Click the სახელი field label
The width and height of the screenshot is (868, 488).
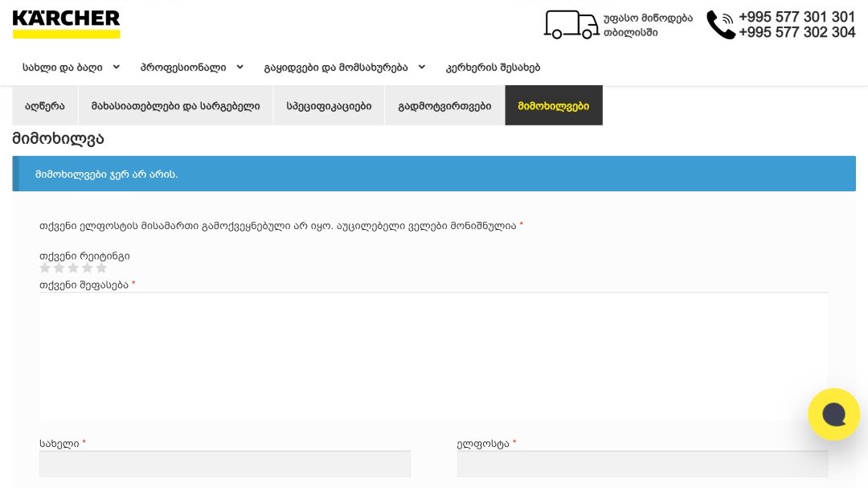click(59, 444)
